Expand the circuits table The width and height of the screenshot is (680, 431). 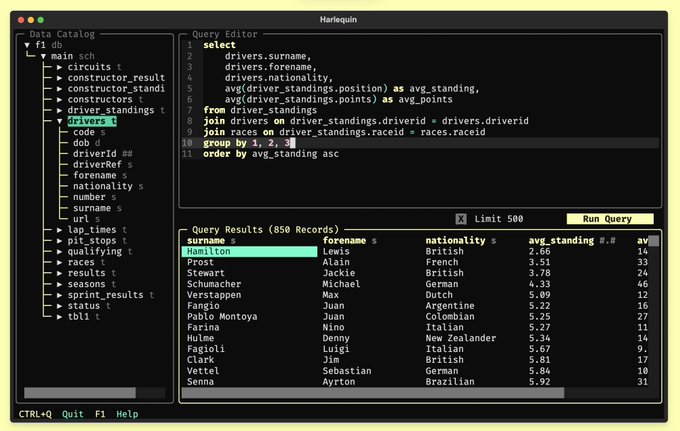coord(59,67)
